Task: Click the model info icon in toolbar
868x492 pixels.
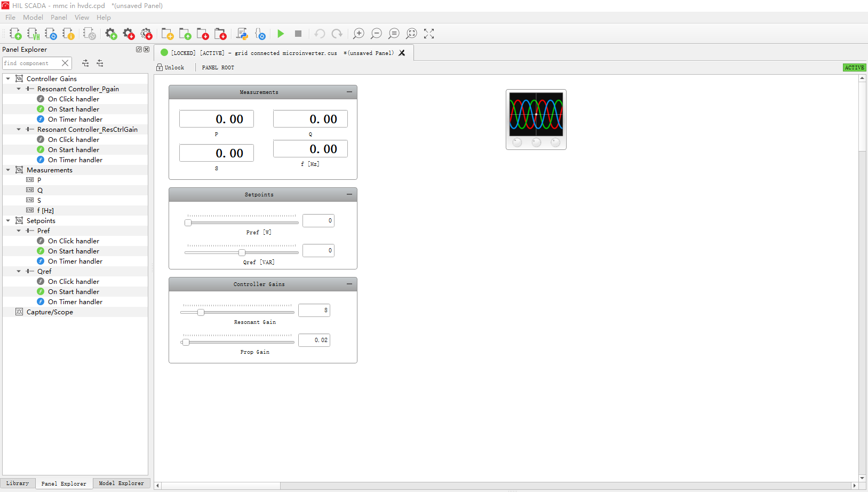Action: (68, 34)
